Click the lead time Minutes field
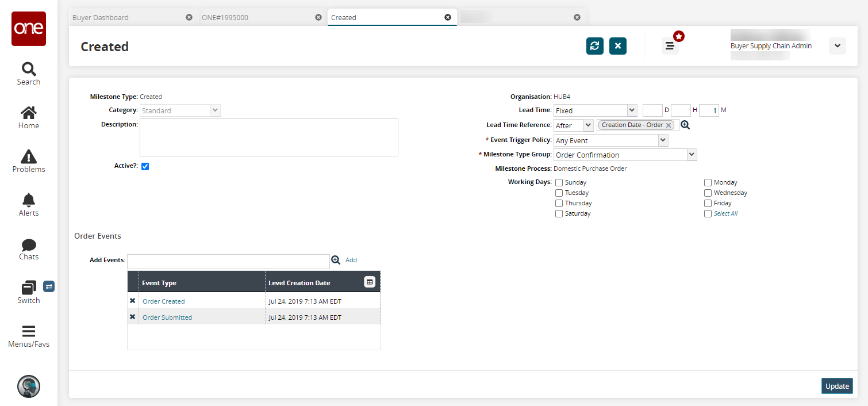 pos(709,110)
